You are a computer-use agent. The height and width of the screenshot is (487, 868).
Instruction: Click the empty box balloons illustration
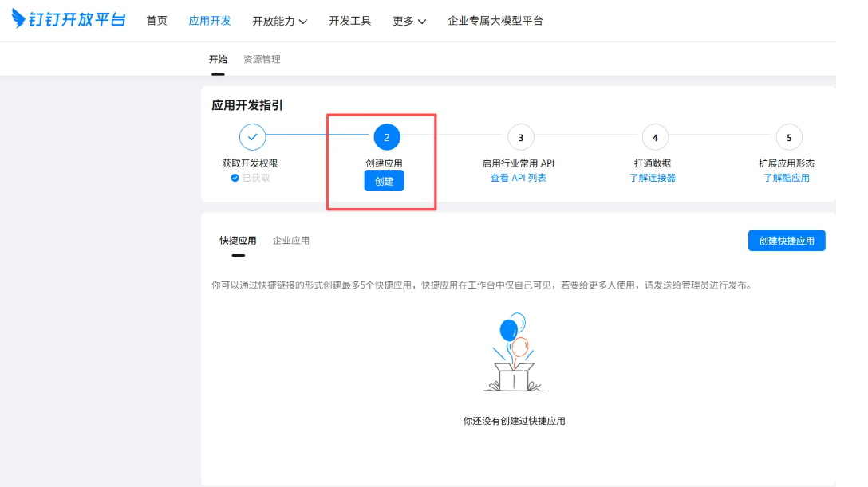coord(514,352)
